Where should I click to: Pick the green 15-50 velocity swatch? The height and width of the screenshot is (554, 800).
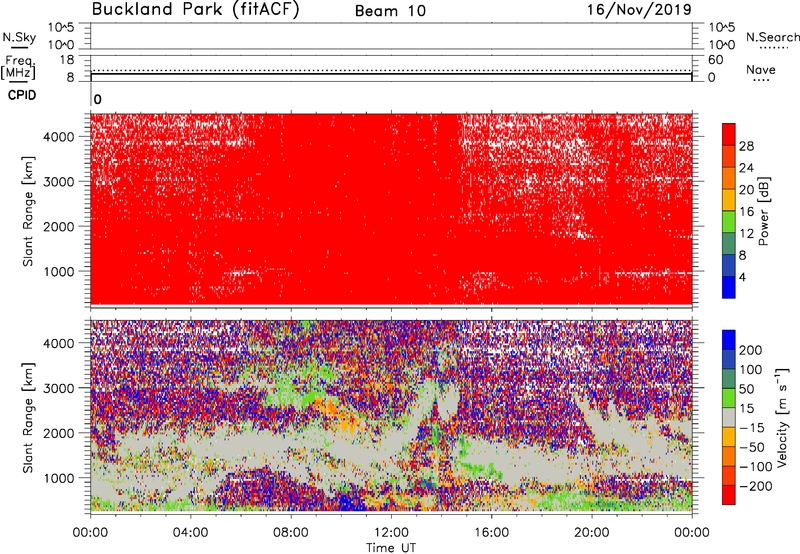pyautogui.click(x=729, y=398)
